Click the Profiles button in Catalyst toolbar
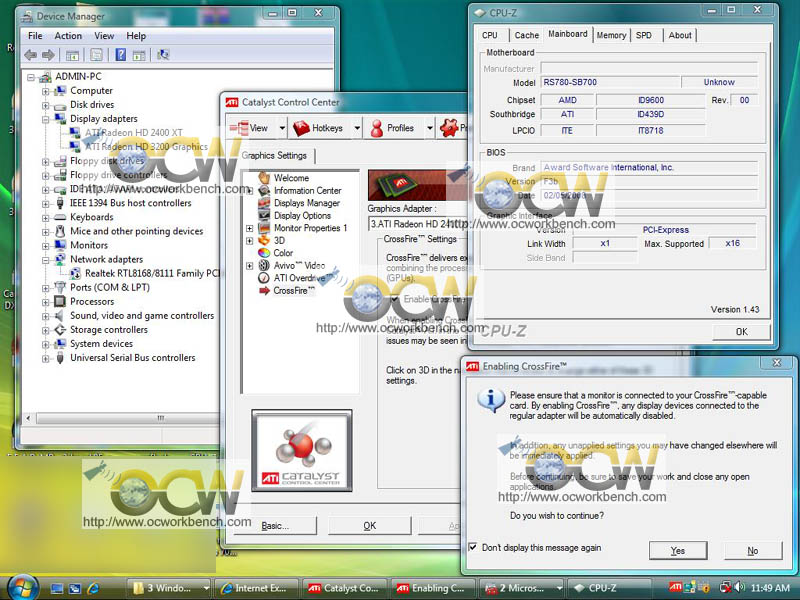The image size is (800, 600). point(393,128)
